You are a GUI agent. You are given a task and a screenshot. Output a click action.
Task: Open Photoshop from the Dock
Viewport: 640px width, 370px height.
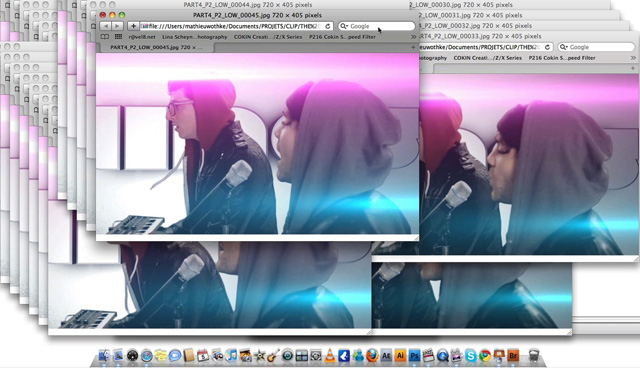coord(414,356)
